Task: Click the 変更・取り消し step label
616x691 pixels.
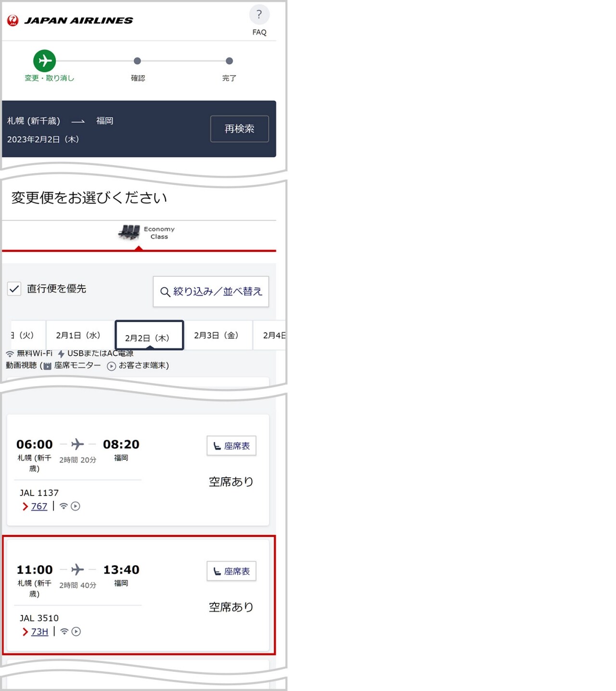Action: coord(50,78)
